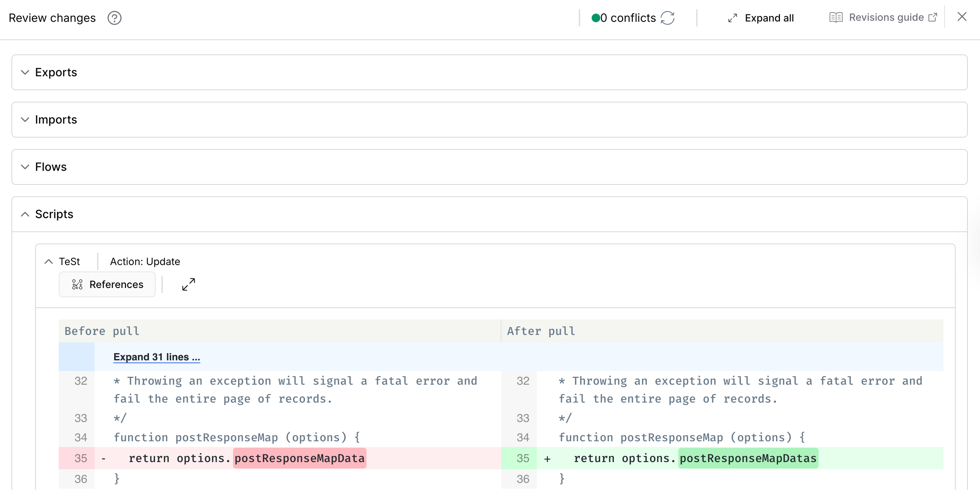The width and height of the screenshot is (980, 490).
Task: Expand the Exports section
Action: 25,72
